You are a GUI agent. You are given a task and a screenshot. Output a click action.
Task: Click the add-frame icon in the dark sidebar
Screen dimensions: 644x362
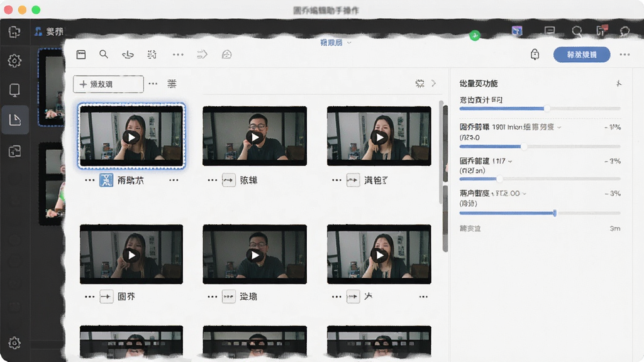[15, 151]
